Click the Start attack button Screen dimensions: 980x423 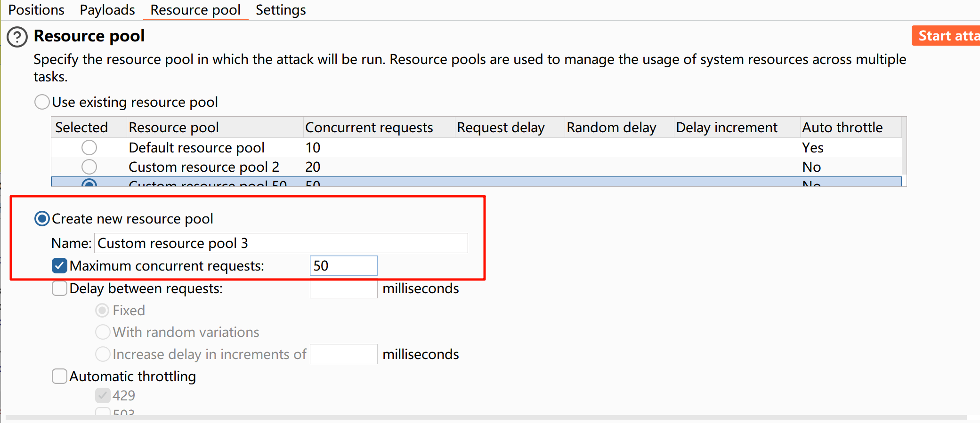(946, 36)
